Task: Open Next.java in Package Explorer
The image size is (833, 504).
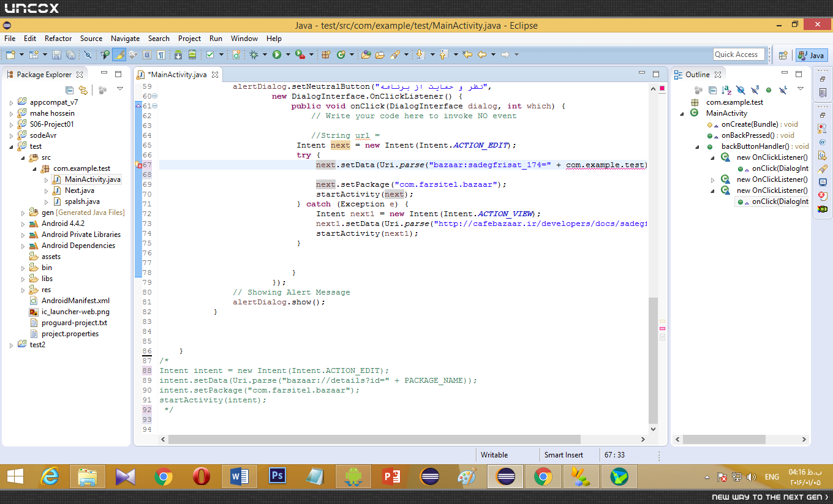Action: click(79, 190)
